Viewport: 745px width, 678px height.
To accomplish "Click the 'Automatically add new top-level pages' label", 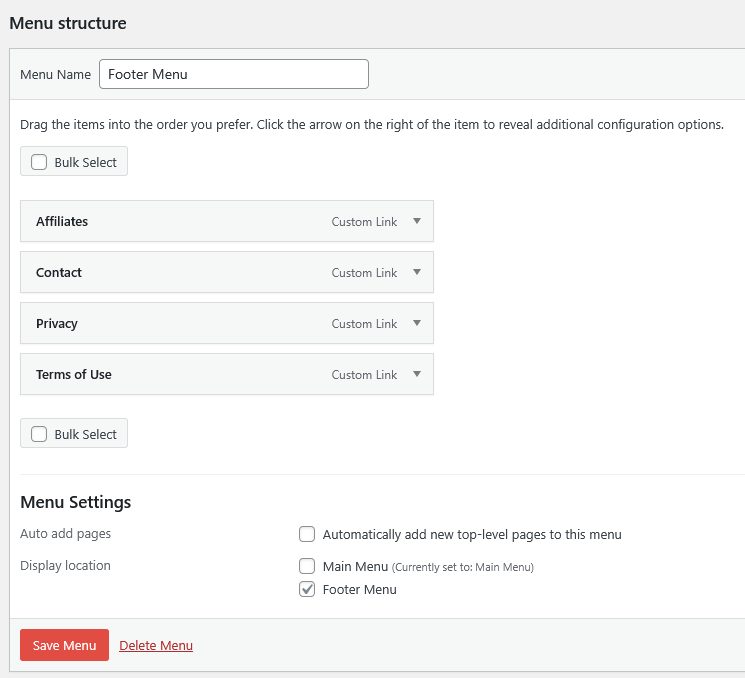I will click(472, 534).
